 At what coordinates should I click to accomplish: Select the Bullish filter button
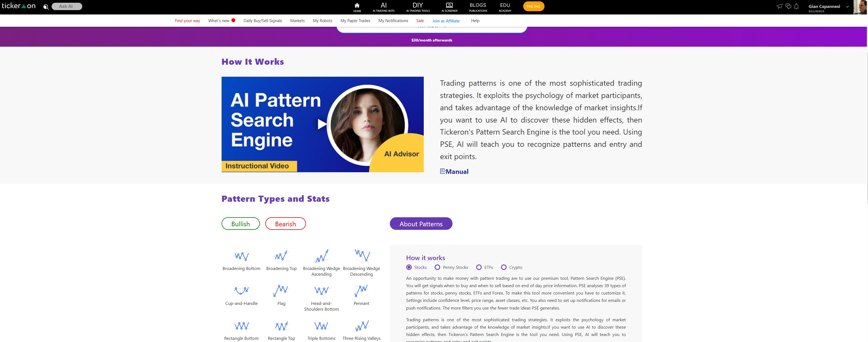[x=241, y=224]
